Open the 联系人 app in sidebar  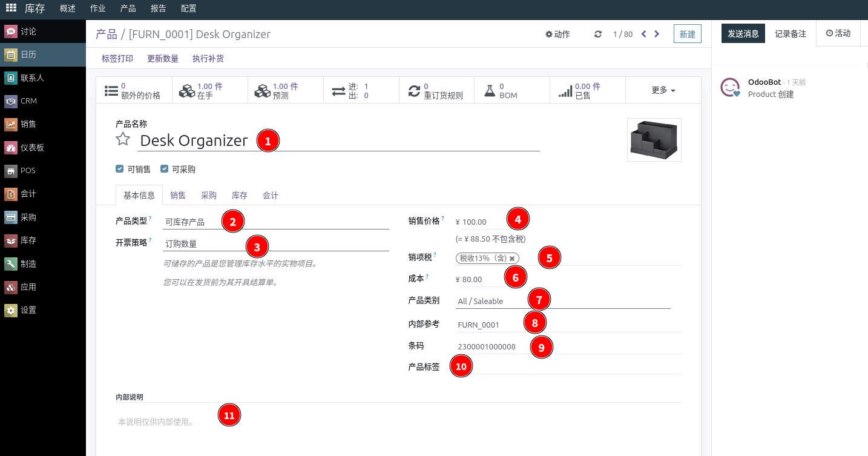coord(42,78)
